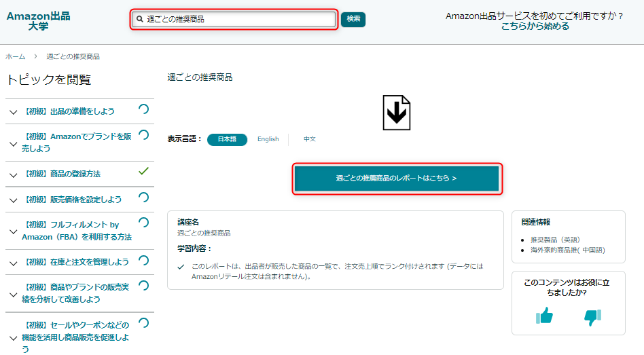Image resolution: width=644 pixels, height=355 pixels.
Task: Open topic 【初級】Amazonでブランドを販売しよう
Action: click(x=77, y=143)
